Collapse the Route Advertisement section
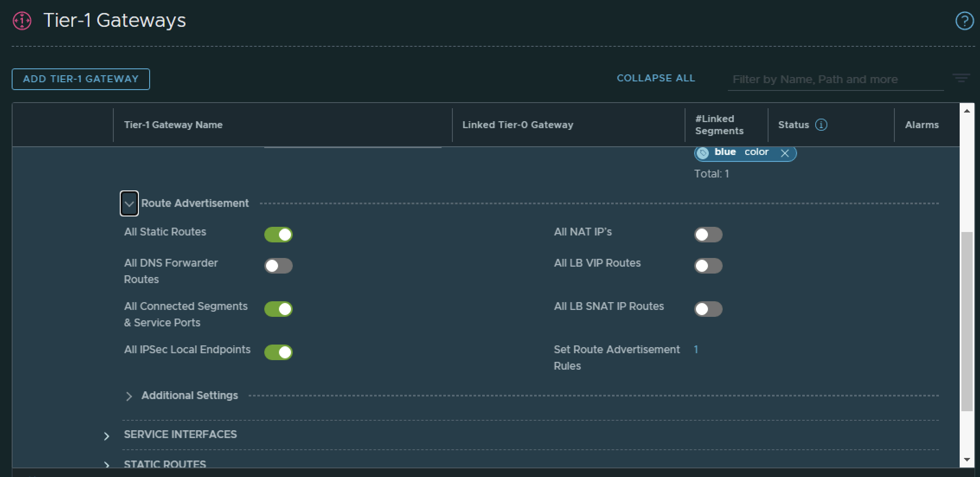 click(129, 203)
